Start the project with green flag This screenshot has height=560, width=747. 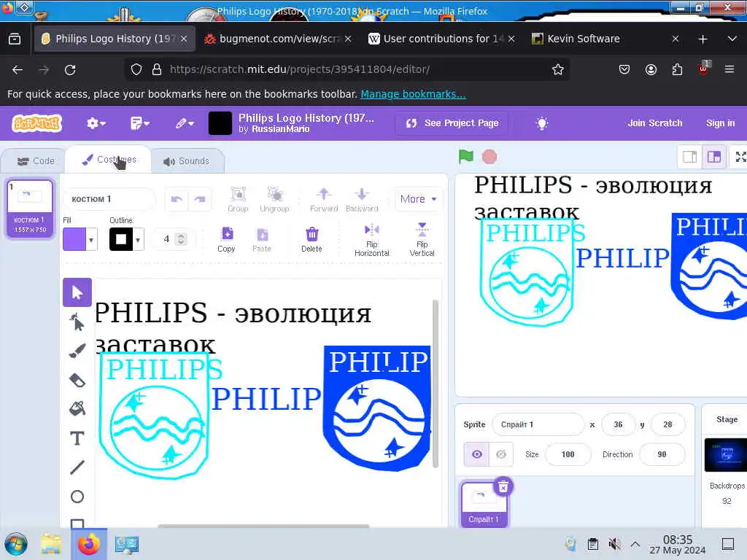[466, 156]
